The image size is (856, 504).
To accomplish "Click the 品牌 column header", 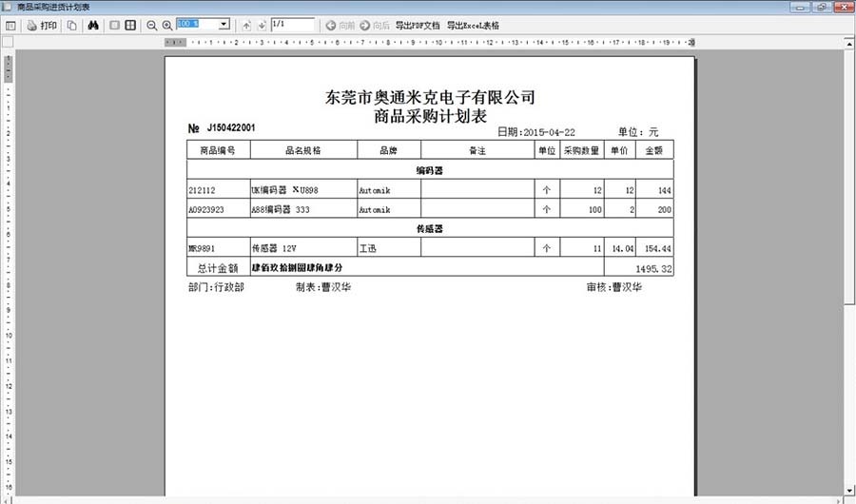I will tap(389, 150).
